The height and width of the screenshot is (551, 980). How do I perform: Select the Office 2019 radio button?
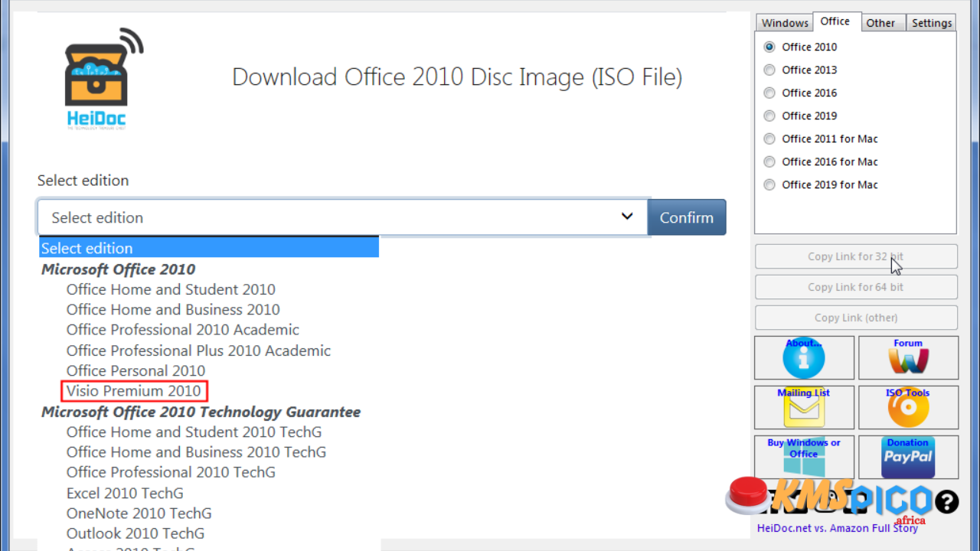click(x=769, y=116)
